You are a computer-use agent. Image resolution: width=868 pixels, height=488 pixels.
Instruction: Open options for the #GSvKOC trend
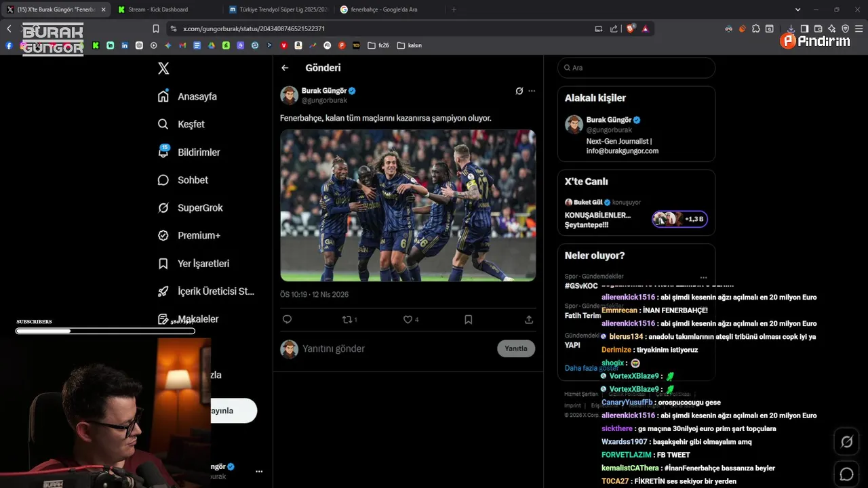(x=703, y=277)
